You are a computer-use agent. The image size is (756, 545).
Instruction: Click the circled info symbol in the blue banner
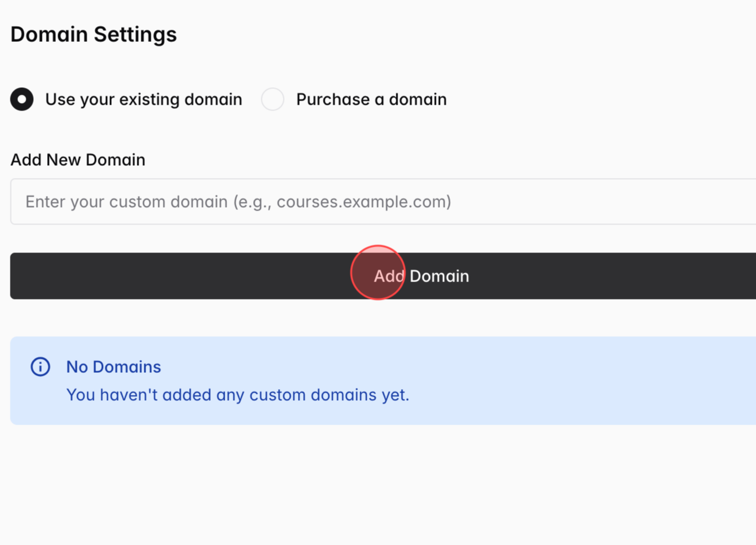coord(40,366)
